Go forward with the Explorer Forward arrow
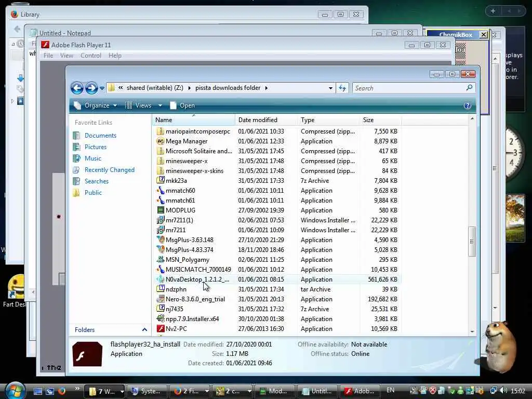Image resolution: width=532 pixels, height=399 pixels. [91, 88]
